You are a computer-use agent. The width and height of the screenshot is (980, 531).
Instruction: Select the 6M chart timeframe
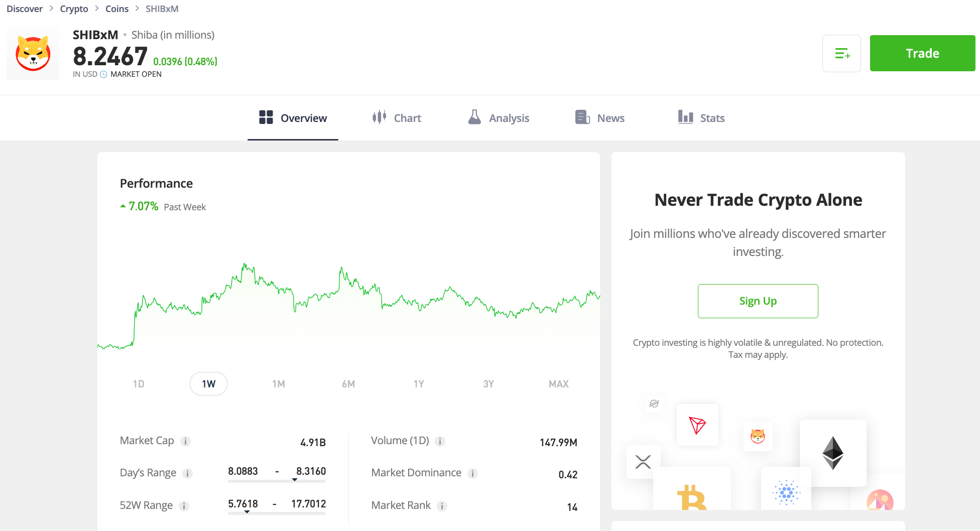[348, 384]
